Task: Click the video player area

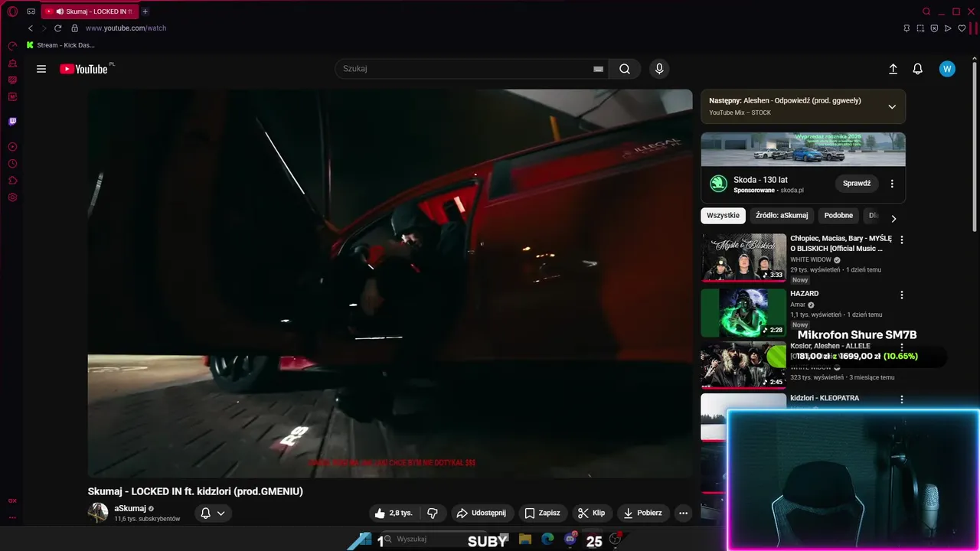Action: click(390, 283)
